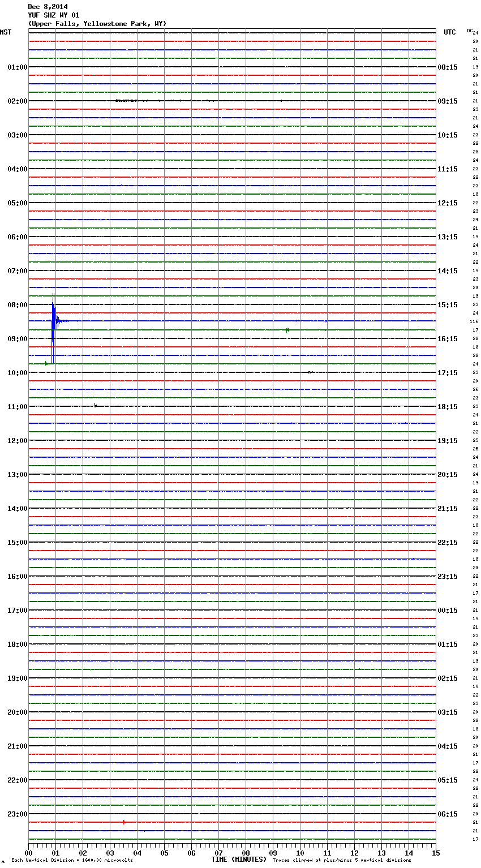Click the UTC time label "11:15"
The width and height of the screenshot is (481, 868).
point(448,169)
